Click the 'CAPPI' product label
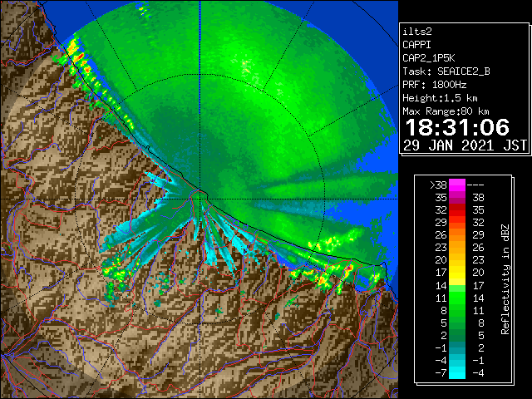532x399 pixels. [x=416, y=45]
